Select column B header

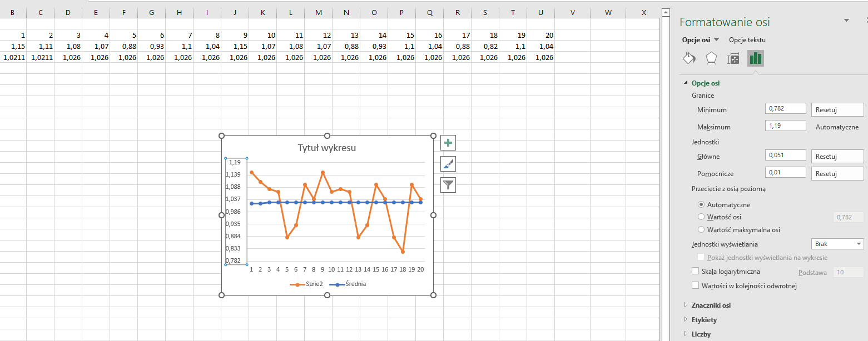[12, 13]
